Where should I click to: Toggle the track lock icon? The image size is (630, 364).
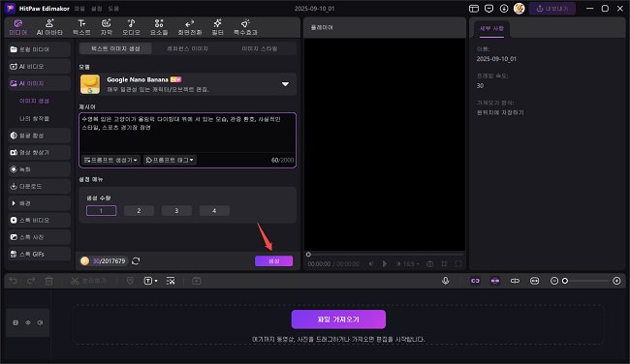tap(16, 322)
